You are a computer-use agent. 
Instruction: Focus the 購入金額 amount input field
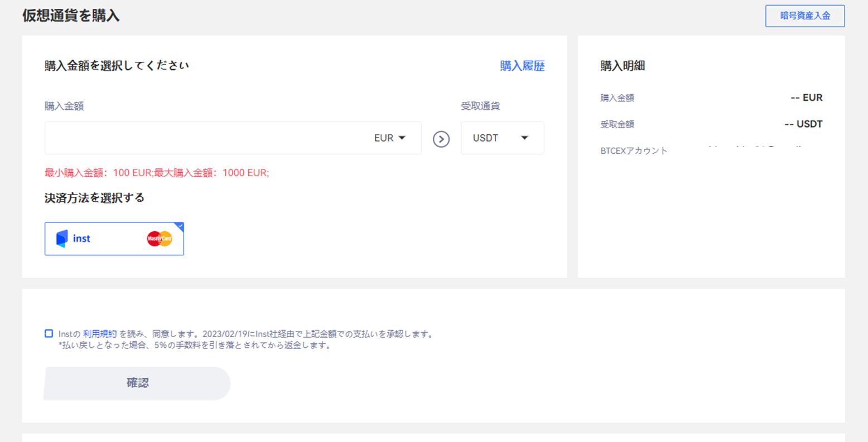coord(206,138)
